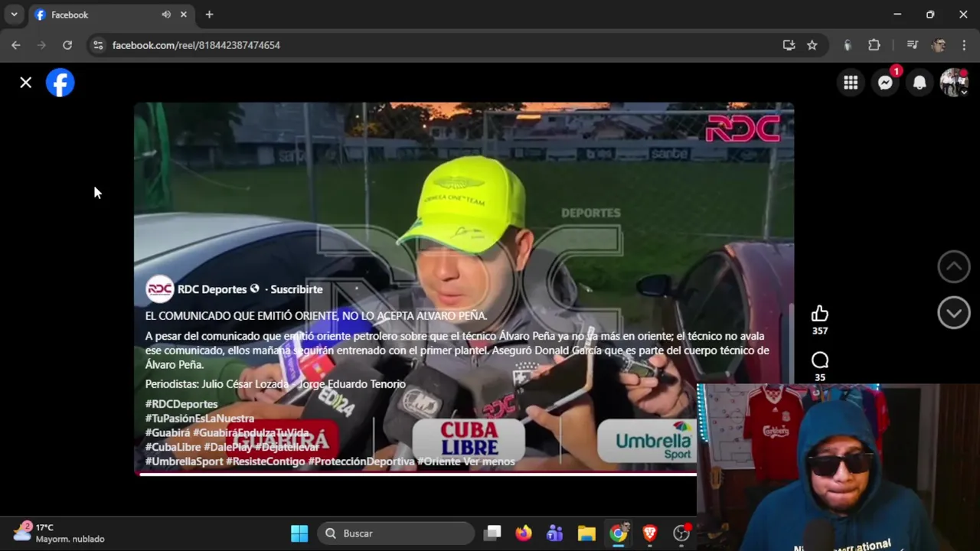This screenshot has width=980, height=551.
Task: Go back in browser history
Action: pos(16,45)
